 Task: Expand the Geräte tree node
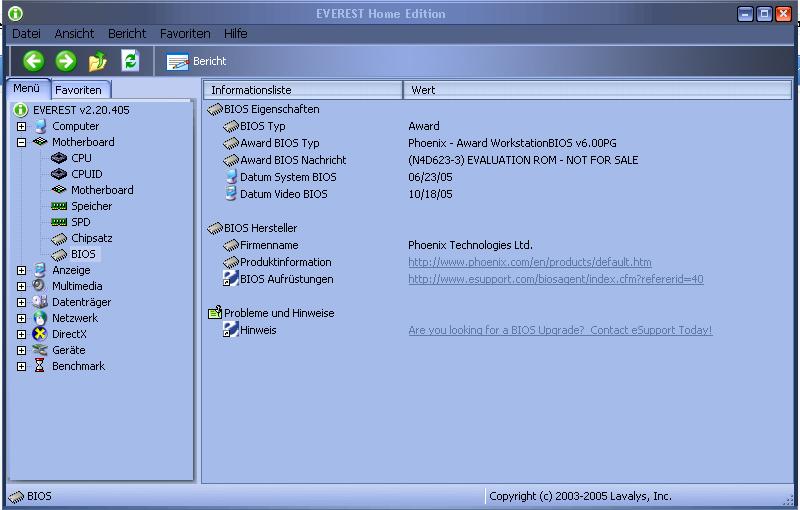click(x=21, y=350)
